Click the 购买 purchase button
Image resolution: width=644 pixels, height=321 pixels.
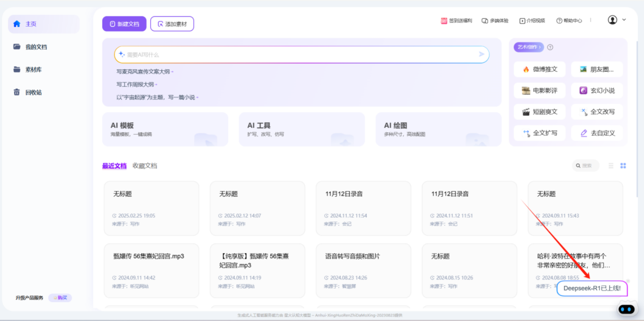point(60,298)
